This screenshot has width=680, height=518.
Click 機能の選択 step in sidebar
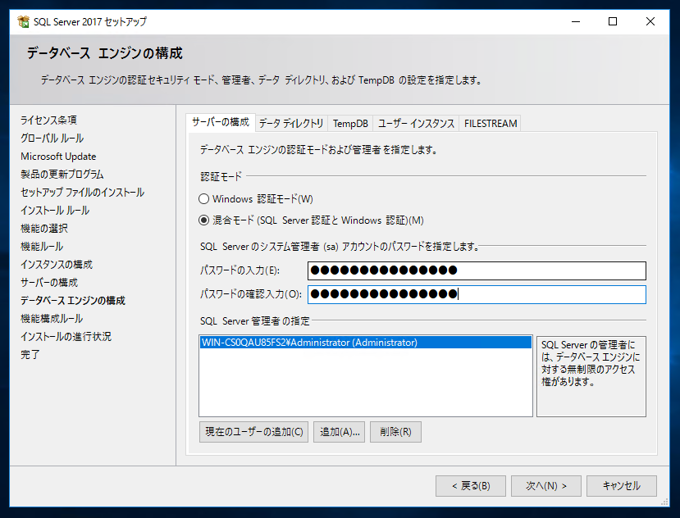pos(44,228)
